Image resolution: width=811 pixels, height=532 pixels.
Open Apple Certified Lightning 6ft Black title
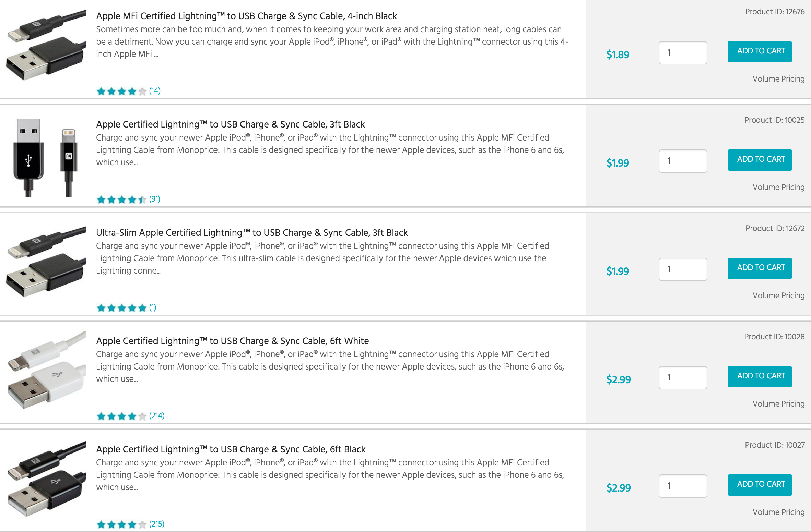point(231,449)
